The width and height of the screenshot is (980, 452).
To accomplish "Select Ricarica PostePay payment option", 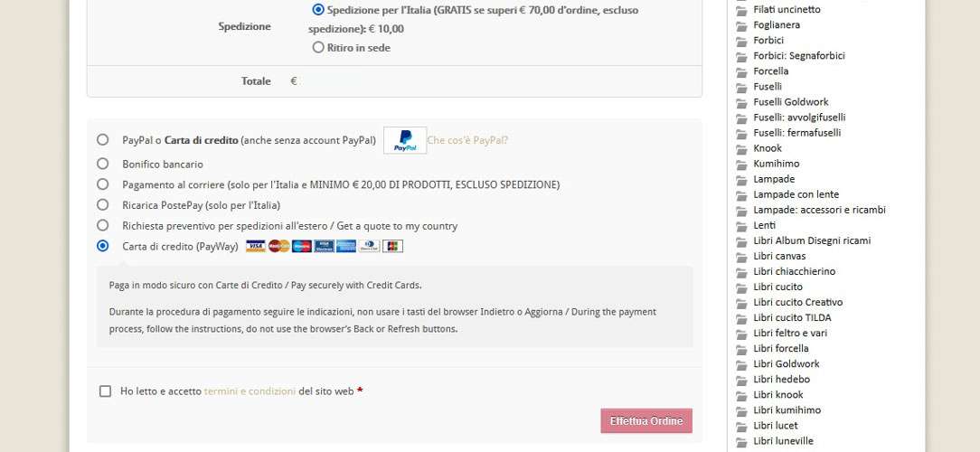I will pos(102,205).
